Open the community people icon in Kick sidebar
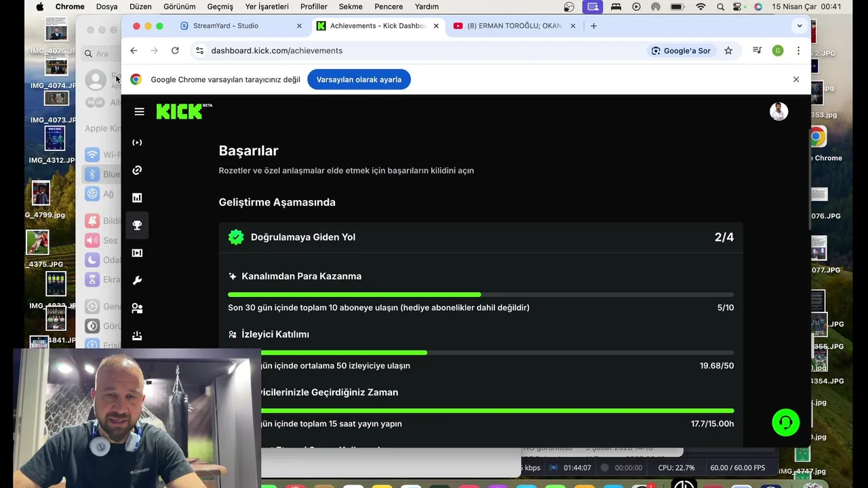Viewport: 868px width, 488px height. pos(137,308)
